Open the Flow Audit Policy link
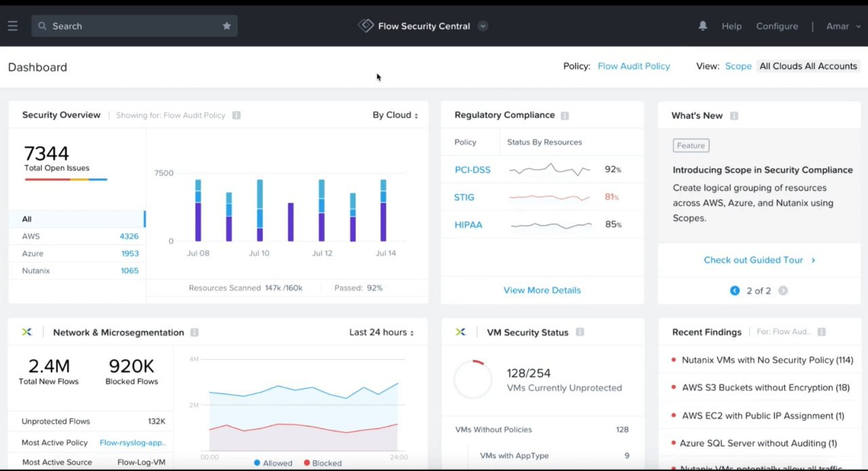Viewport: 868px width, 471px height. coord(633,66)
